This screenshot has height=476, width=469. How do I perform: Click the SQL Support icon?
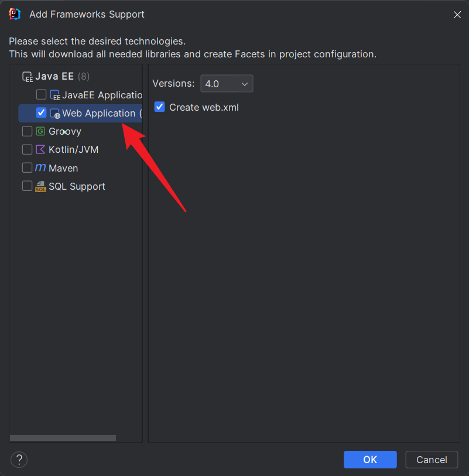[40, 186]
